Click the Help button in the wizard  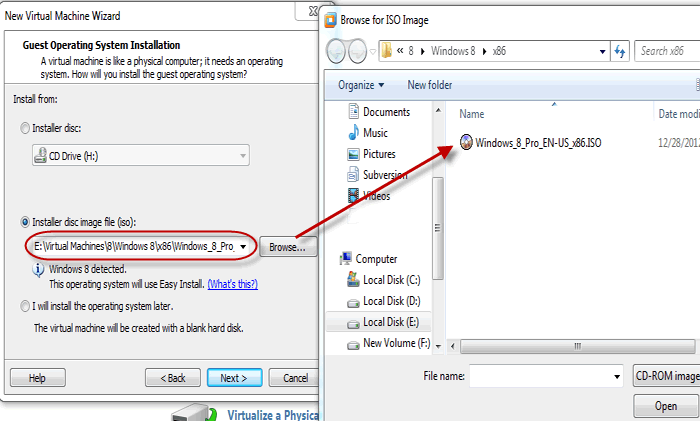[38, 378]
